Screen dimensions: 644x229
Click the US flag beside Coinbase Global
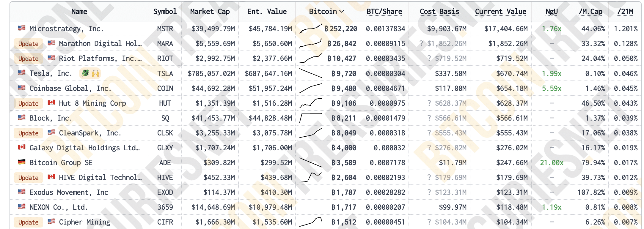click(22, 88)
